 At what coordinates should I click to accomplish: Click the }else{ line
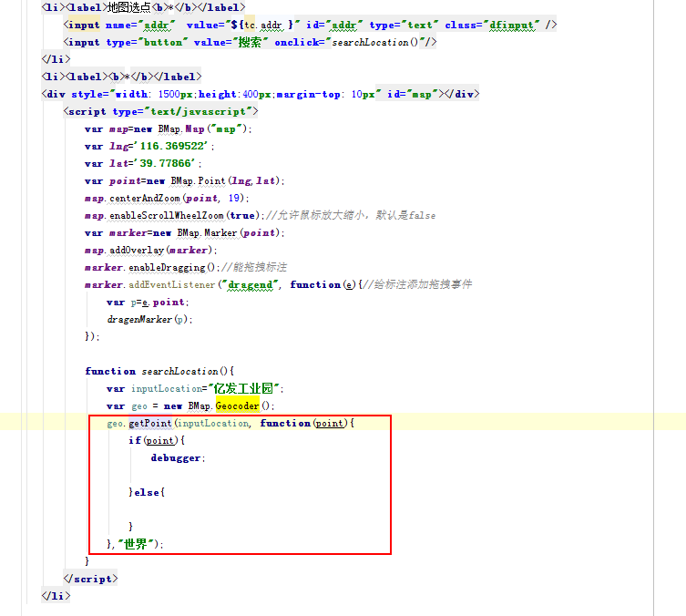tap(146, 493)
